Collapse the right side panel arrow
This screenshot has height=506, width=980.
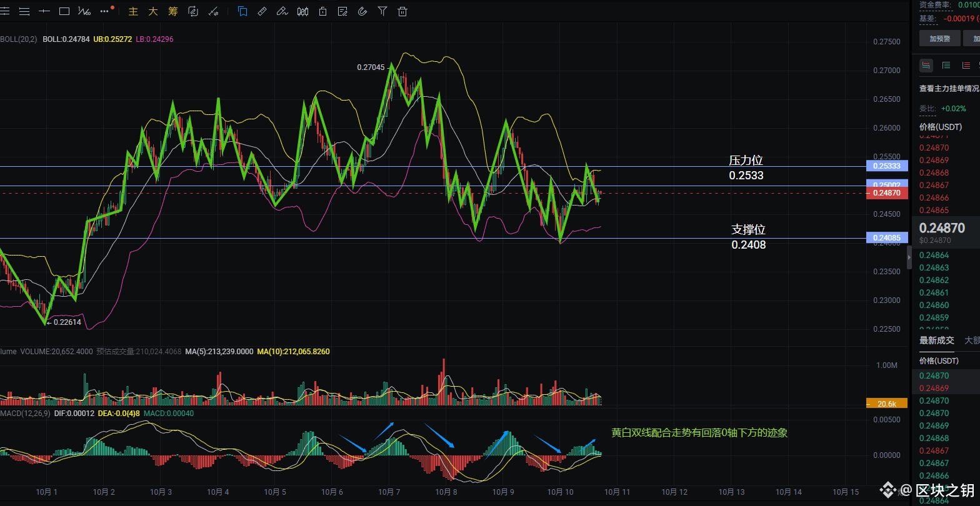(909, 257)
